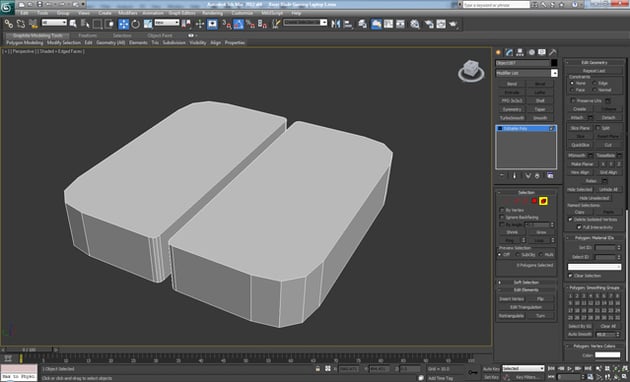Collapse Polygon: Smoothing Groups rollout
The image size is (630, 382).
594,288
